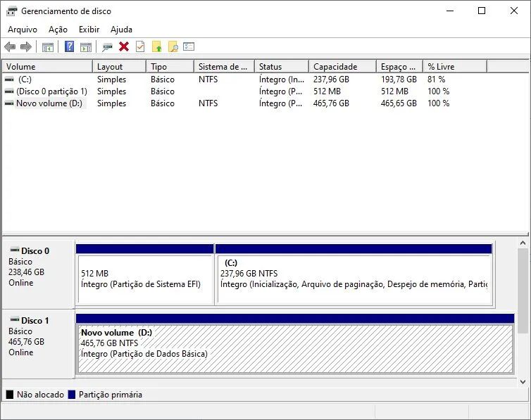This screenshot has width=531, height=420.
Task: Sort by the Capacidade column header
Action: point(343,67)
